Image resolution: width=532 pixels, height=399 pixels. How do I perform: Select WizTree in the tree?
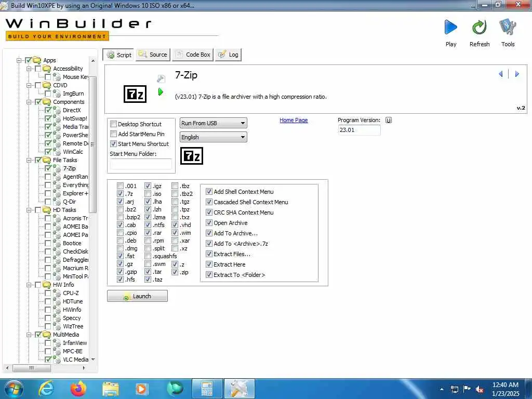73,326
